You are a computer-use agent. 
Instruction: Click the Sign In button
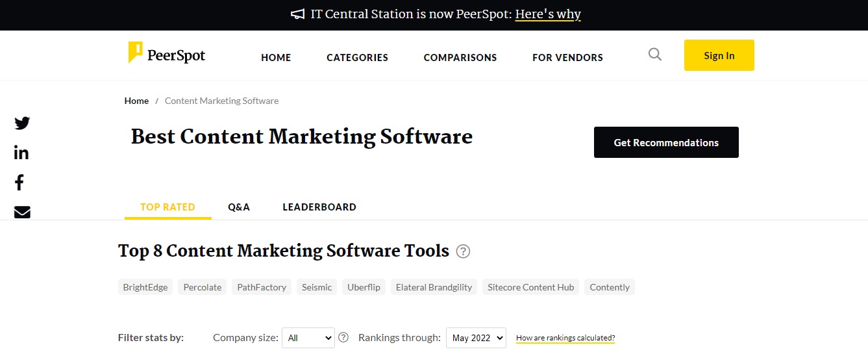(719, 55)
